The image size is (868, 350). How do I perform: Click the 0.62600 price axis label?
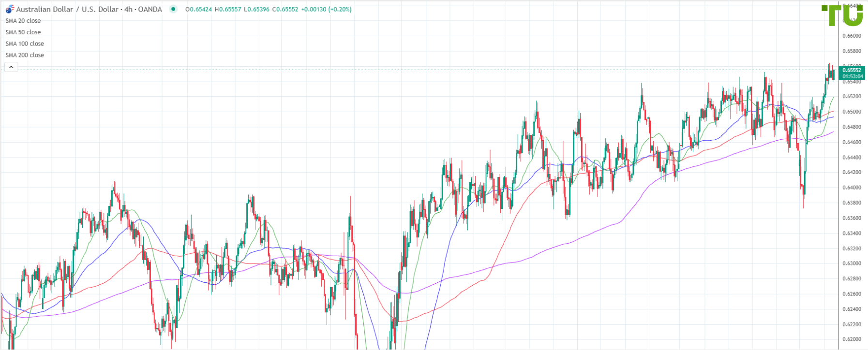[x=852, y=294]
